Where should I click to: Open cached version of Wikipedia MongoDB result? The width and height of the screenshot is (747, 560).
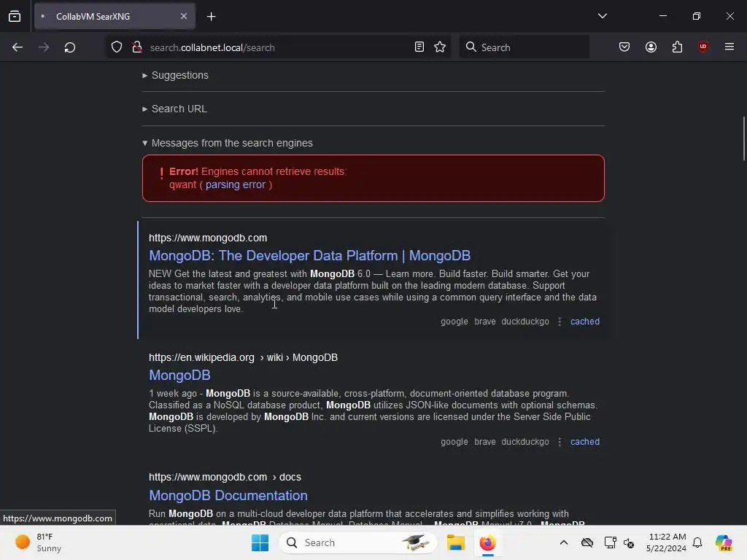coord(585,441)
